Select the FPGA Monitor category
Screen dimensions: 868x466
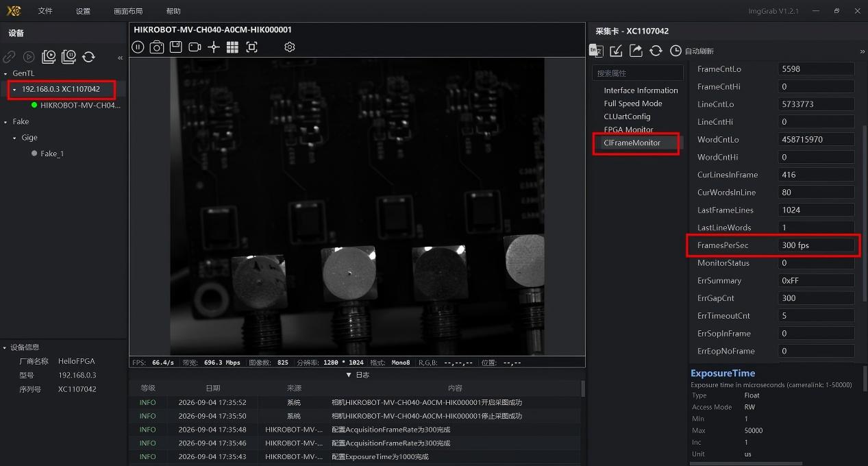pyautogui.click(x=628, y=130)
